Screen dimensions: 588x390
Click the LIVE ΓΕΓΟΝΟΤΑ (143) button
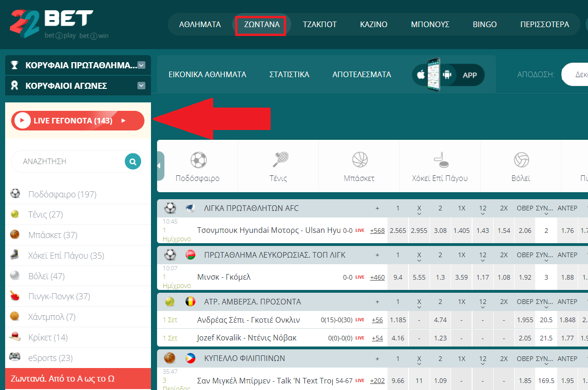(78, 121)
